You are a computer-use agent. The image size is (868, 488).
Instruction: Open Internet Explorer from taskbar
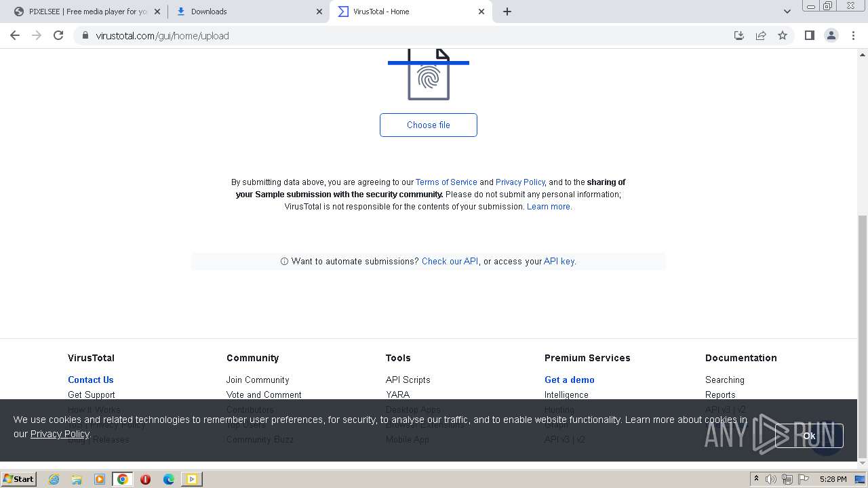pos(54,479)
